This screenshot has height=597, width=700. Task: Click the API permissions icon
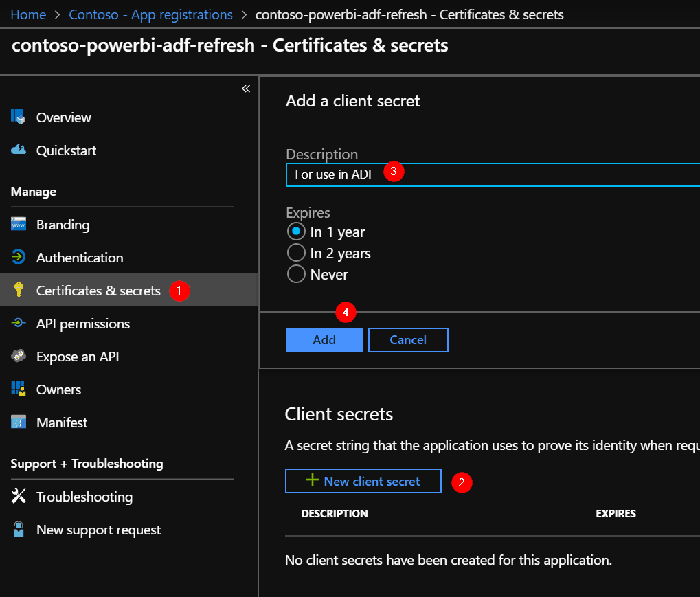19,322
